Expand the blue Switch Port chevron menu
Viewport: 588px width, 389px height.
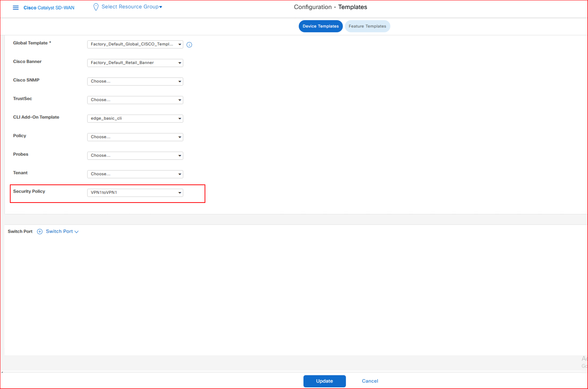62,231
